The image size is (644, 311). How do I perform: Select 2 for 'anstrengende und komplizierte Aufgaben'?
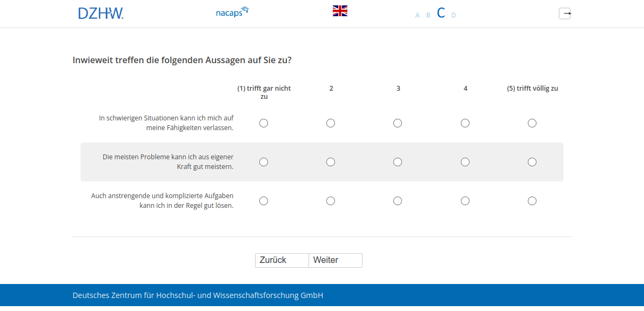point(331,201)
